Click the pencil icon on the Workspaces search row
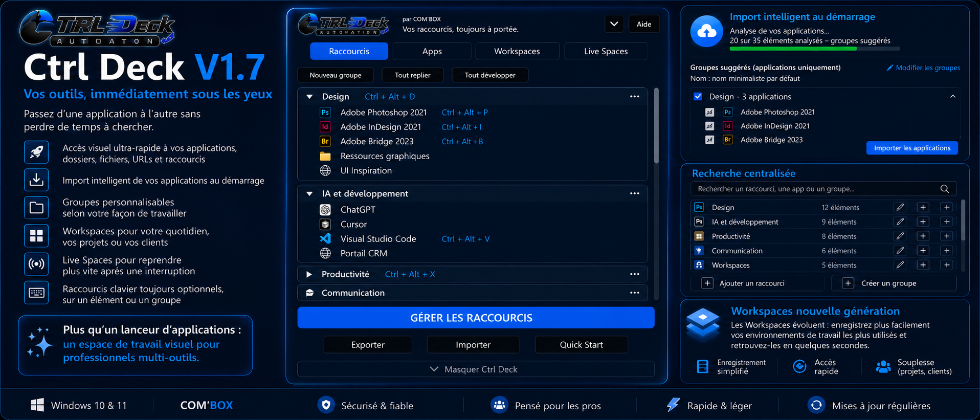The image size is (980, 420). coord(900,264)
